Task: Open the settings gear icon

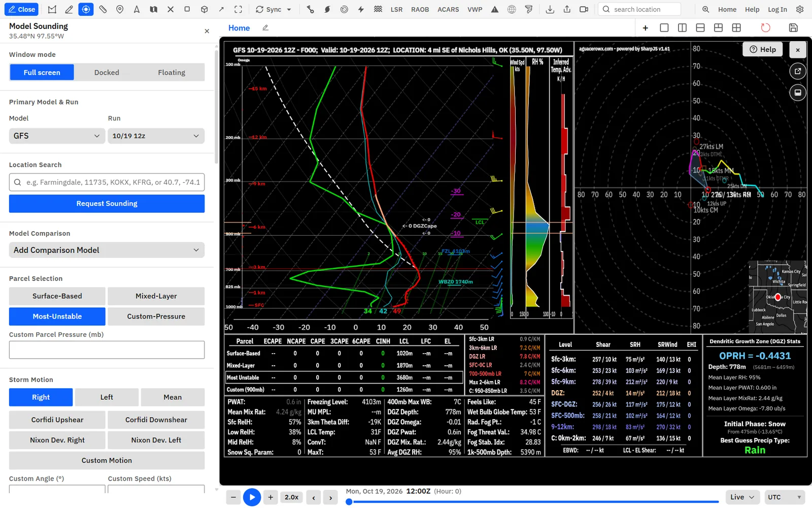Action: (x=800, y=9)
